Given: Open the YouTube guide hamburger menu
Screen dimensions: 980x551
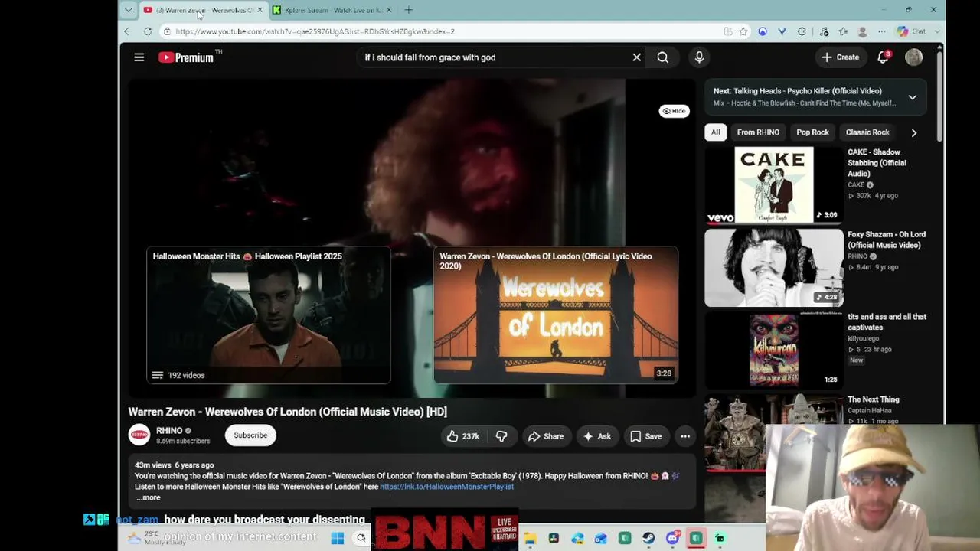Looking at the screenshot, I should (x=139, y=57).
